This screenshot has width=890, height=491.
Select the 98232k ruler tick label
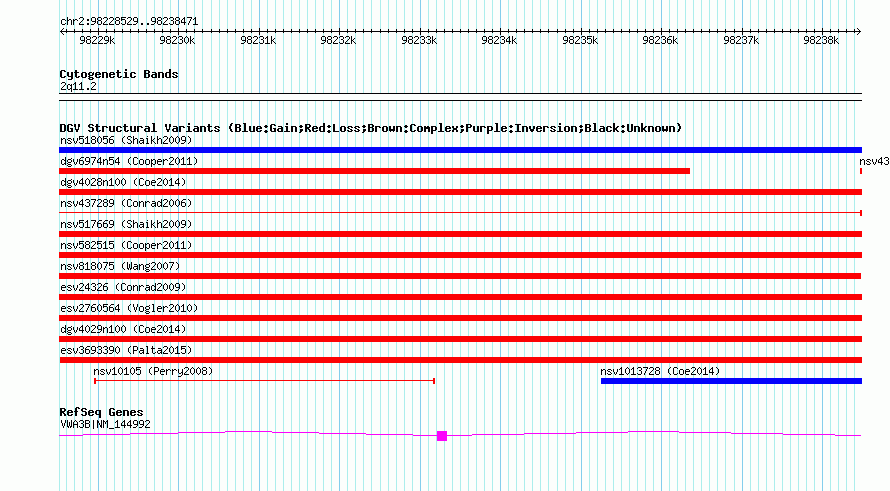pyautogui.click(x=338, y=40)
